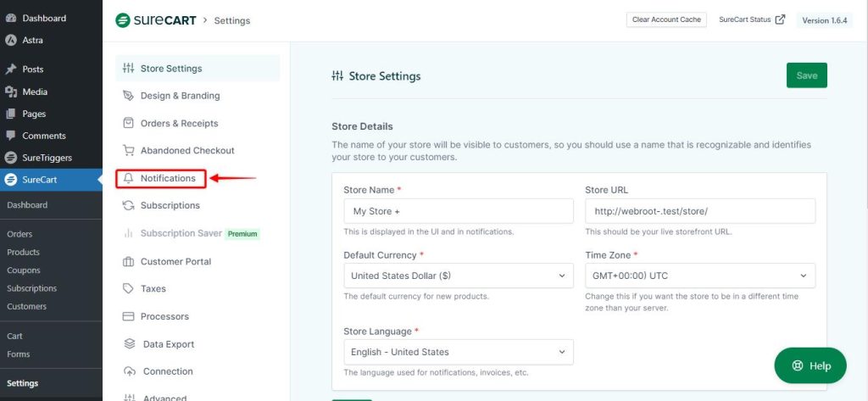
Task: Click the Orders & Receipts bag icon
Action: (x=129, y=123)
